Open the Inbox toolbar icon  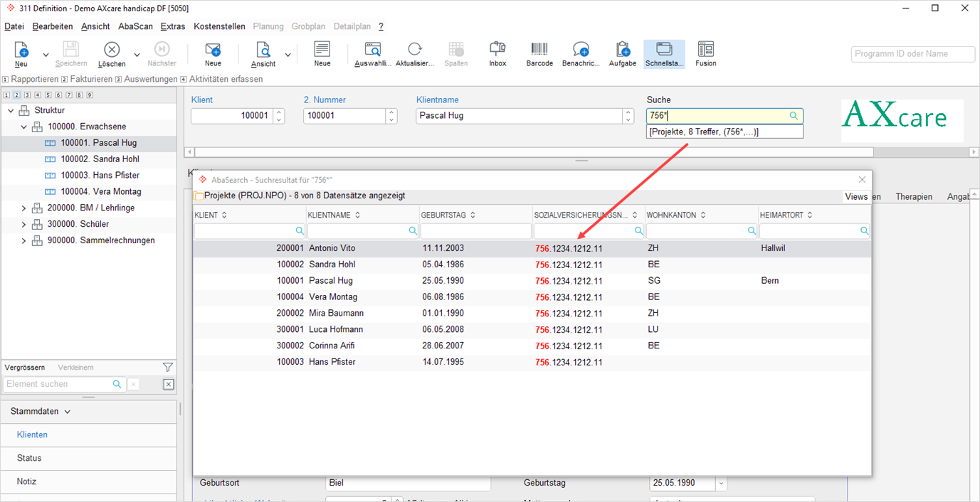(497, 50)
